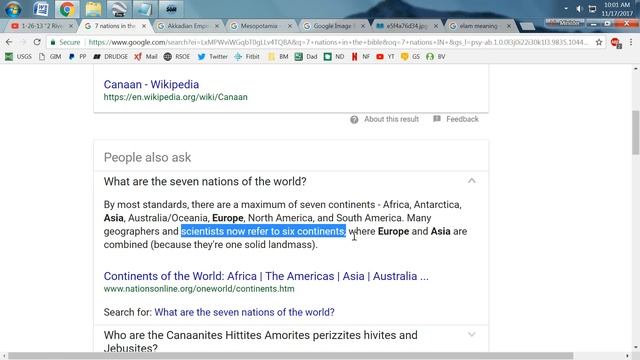The image size is (640, 360).
Task: Open the Canaan - Wikipedia result
Action: coord(151,84)
